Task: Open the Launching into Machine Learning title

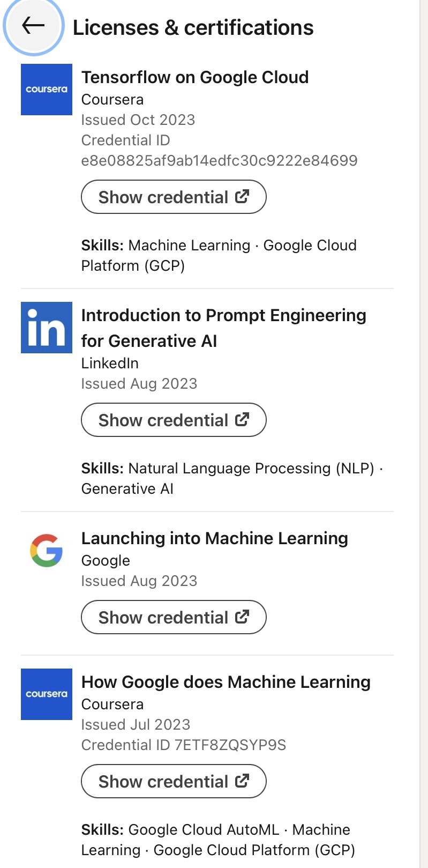Action: 214,538
